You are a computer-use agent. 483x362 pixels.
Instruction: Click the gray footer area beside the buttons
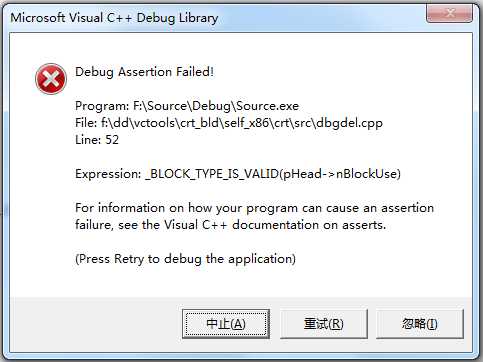coord(96,324)
